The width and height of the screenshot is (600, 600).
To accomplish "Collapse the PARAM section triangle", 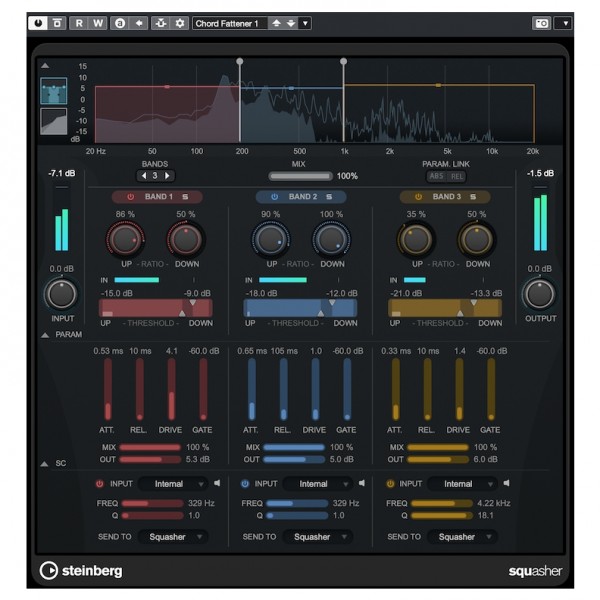I will click(45, 335).
